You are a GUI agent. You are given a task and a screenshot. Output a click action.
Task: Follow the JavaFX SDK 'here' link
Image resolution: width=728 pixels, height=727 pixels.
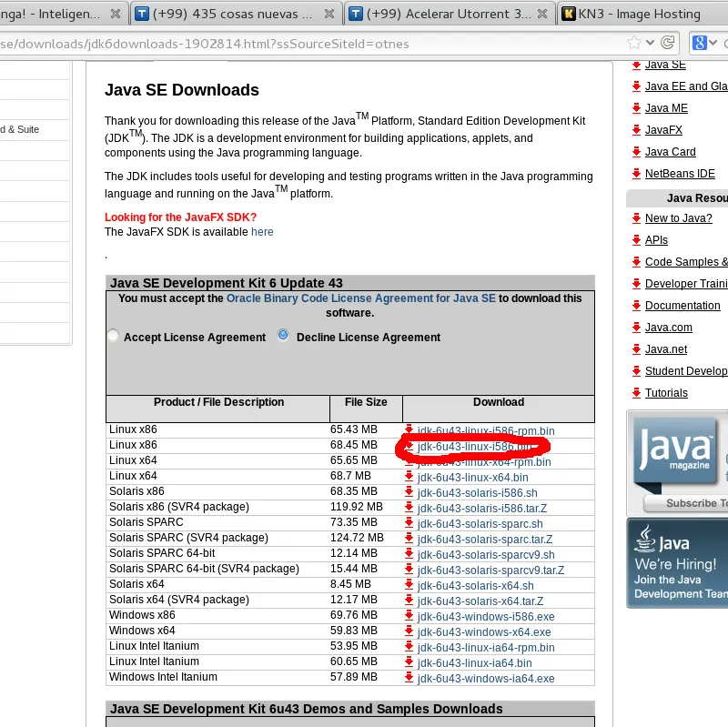[262, 232]
